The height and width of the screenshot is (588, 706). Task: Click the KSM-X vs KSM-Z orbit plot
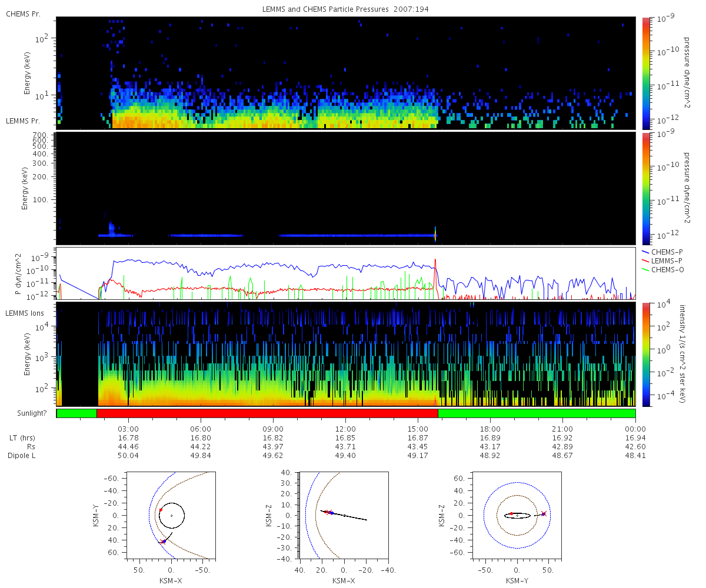(344, 515)
